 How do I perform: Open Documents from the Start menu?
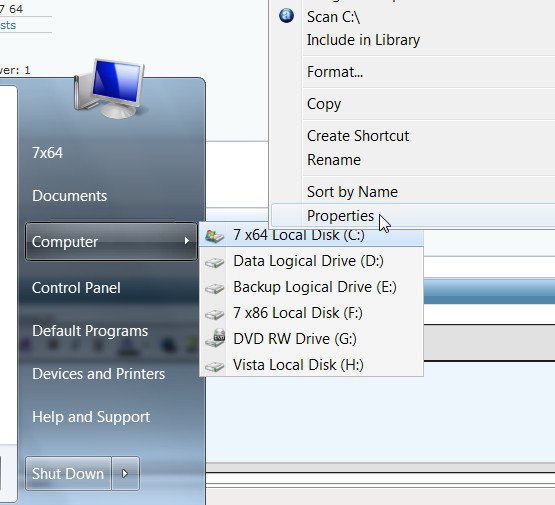pyautogui.click(x=69, y=196)
